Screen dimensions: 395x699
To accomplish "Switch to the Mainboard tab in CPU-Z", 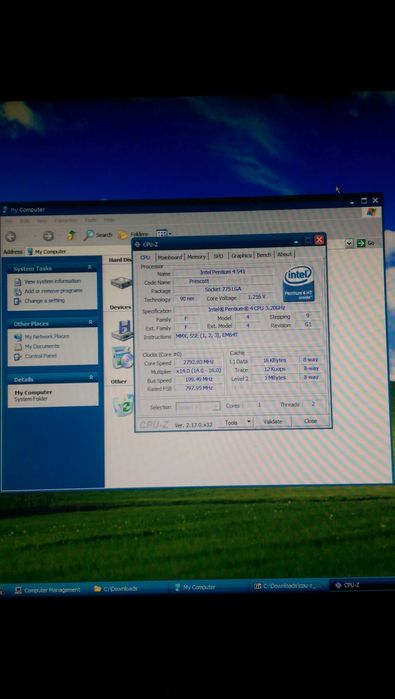I will point(170,257).
